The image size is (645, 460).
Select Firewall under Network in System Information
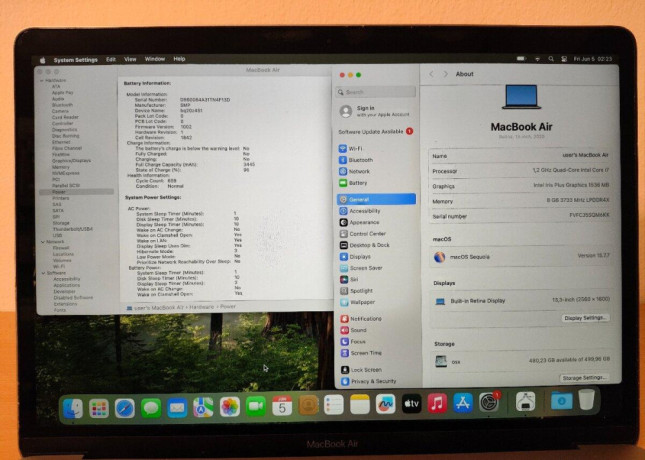pyautogui.click(x=61, y=248)
